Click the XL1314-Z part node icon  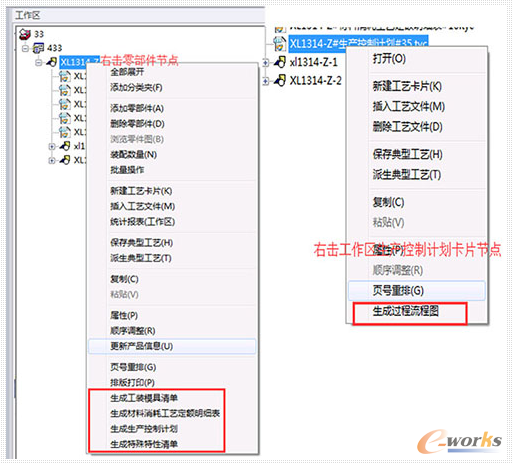(x=52, y=62)
